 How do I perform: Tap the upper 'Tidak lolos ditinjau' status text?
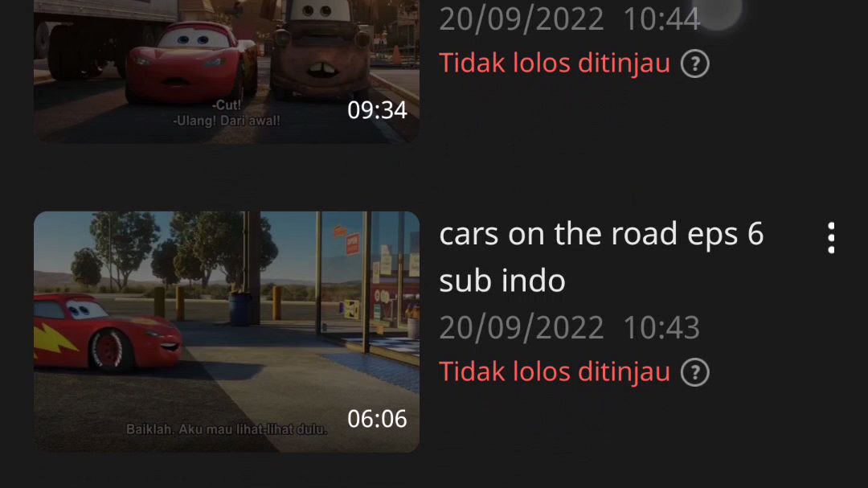555,64
